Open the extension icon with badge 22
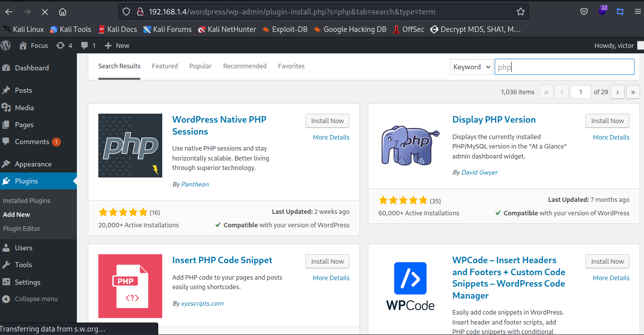This screenshot has width=644, height=335. click(x=603, y=10)
